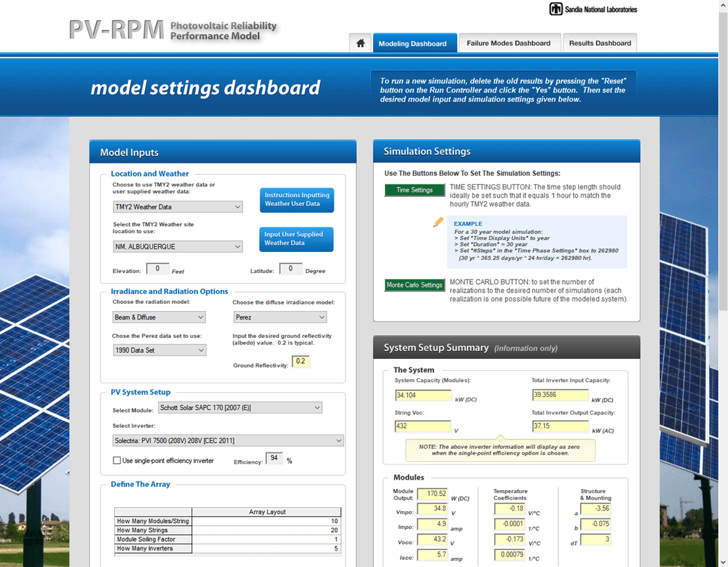Viewport: 728px width, 567px height.
Task: Click System Capacity value 34.104
Action: click(423, 395)
